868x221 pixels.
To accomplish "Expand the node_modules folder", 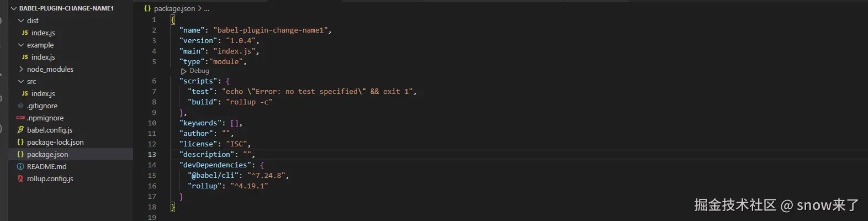I will pos(21,69).
